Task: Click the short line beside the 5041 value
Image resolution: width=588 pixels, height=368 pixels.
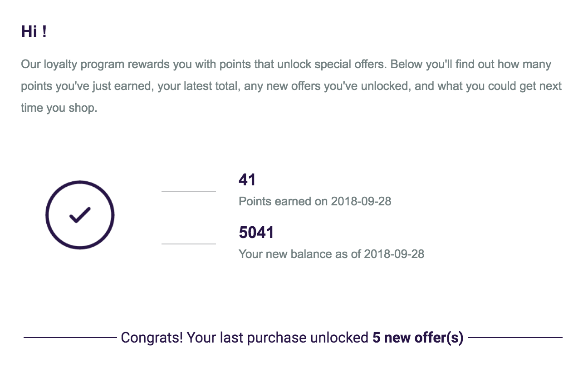Action: point(188,244)
